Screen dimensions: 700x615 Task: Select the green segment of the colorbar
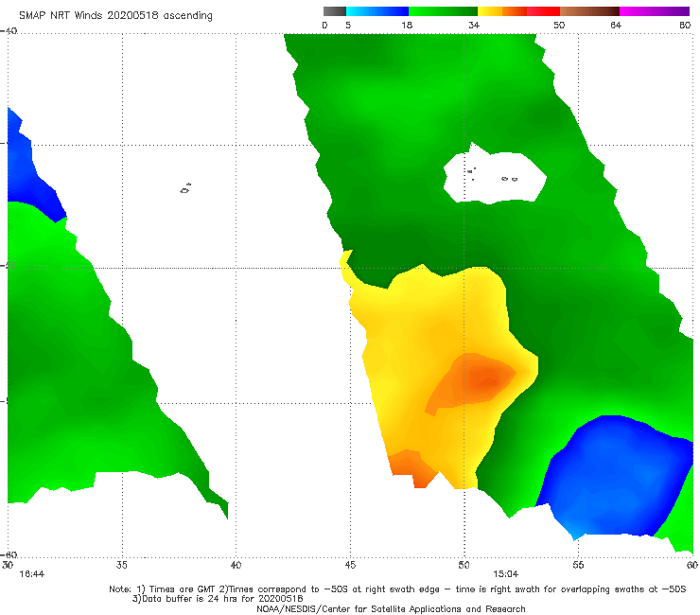(x=443, y=11)
